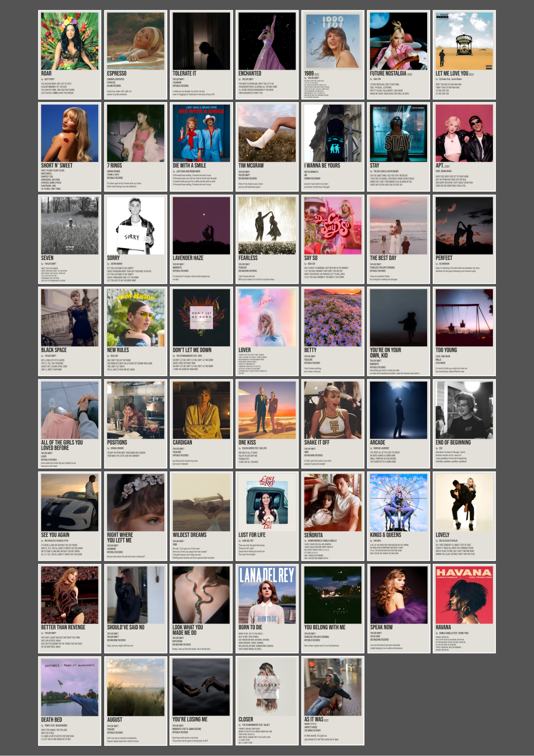Select YOU BELONG WITH ME poster
Image resolution: width=534 pixels, height=756 pixels.
point(333,609)
